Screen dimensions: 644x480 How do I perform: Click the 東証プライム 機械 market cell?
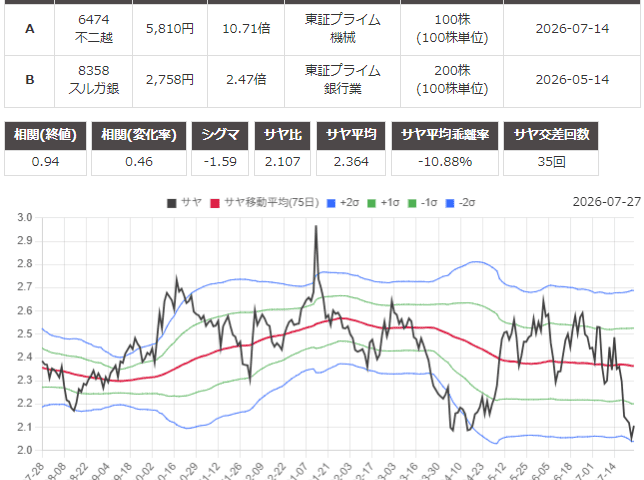[343, 29]
